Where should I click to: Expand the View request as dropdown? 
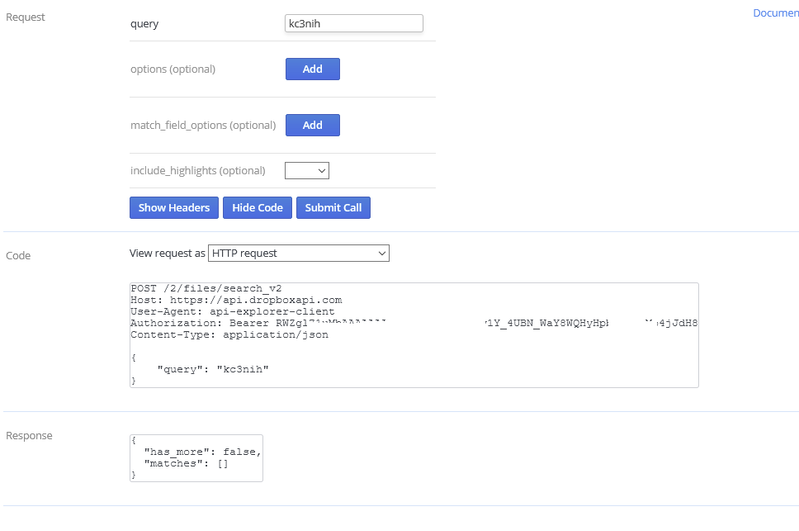tap(298, 254)
